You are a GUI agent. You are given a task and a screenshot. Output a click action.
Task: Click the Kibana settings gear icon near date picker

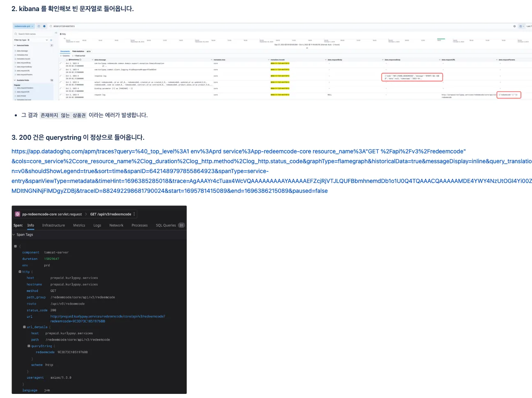point(514,26)
